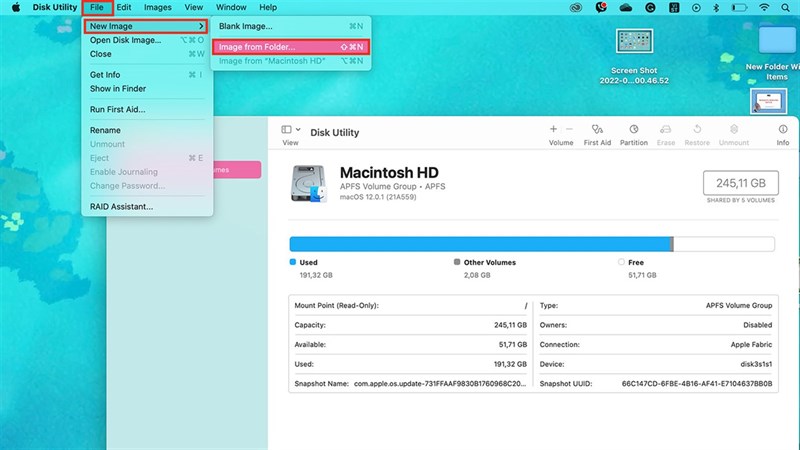The height and width of the screenshot is (450, 800).
Task: Click the 245,11 GB capacity box
Action: (x=741, y=183)
